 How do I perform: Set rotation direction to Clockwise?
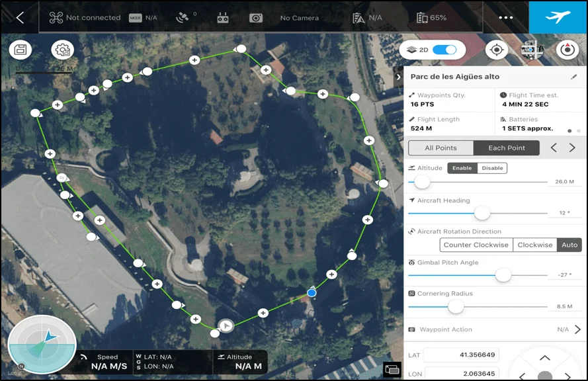[x=534, y=245]
